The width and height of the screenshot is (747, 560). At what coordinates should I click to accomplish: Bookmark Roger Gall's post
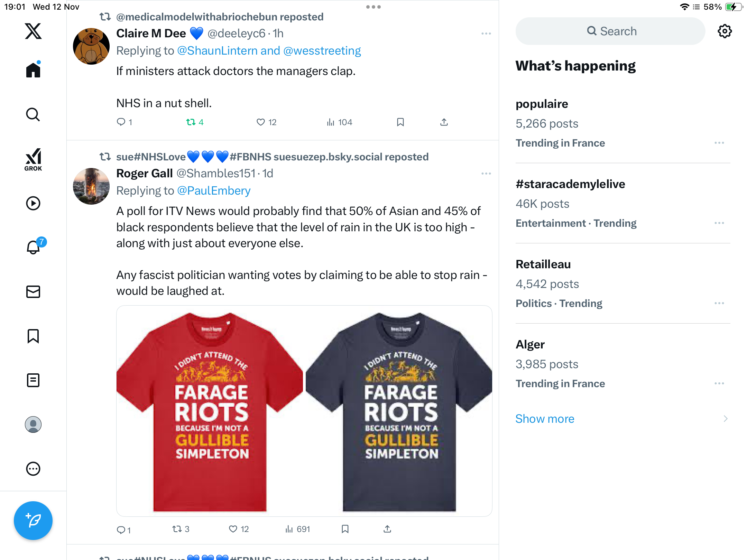click(x=345, y=529)
